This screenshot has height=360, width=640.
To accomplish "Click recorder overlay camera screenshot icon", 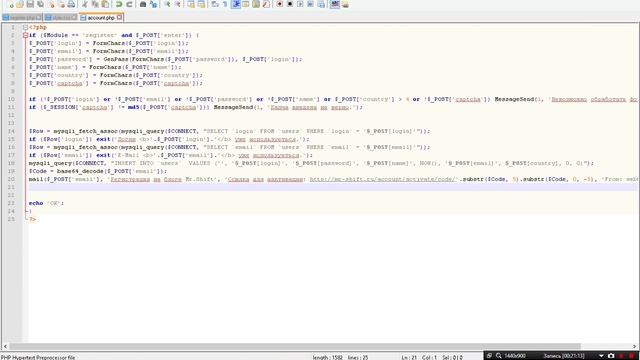I will tap(611, 356).
